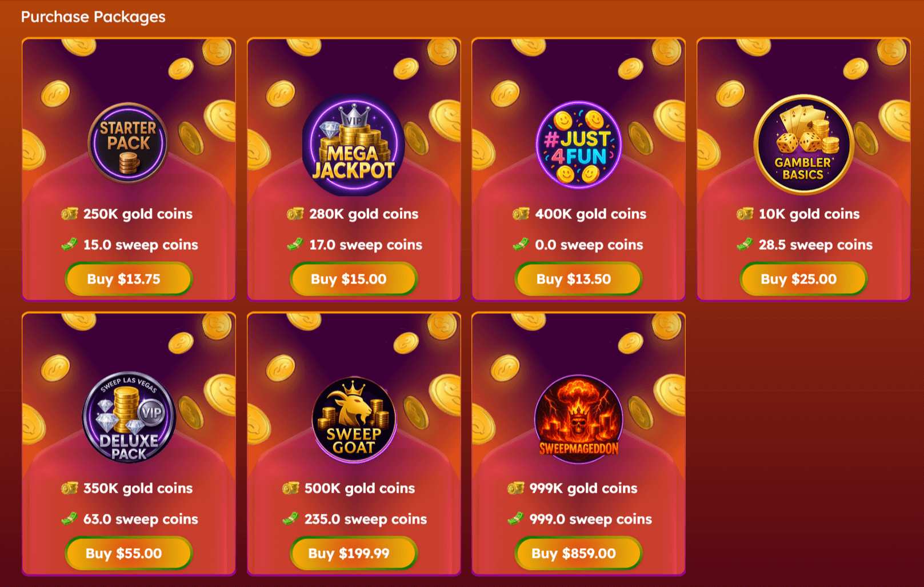The height and width of the screenshot is (587, 924).
Task: Click gold coin icon beside 500K gold coins
Action: pos(291,488)
